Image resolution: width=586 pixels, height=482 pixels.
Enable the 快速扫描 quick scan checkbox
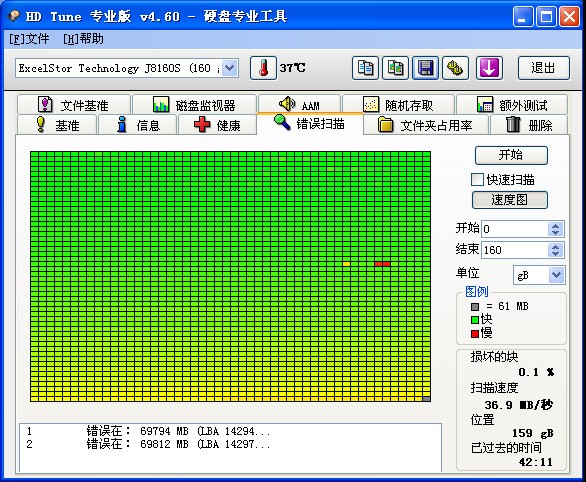pyautogui.click(x=477, y=180)
